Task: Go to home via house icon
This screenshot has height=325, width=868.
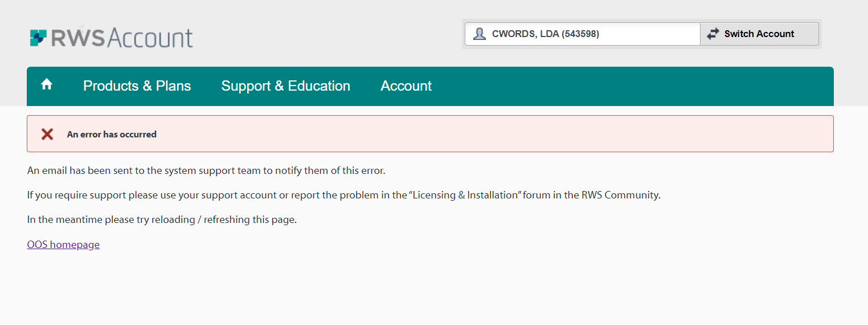Action: click(x=47, y=84)
